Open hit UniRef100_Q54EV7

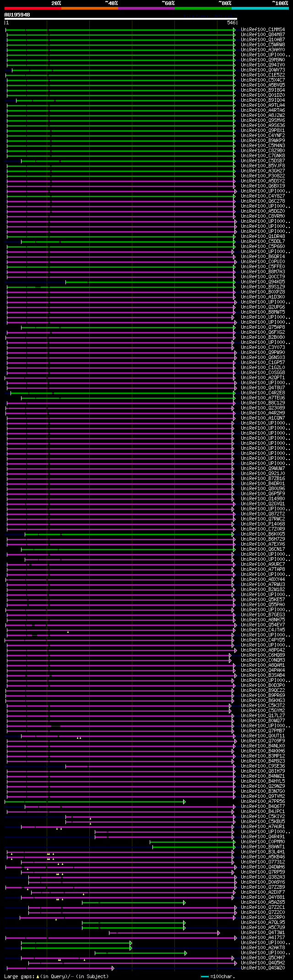263,625
